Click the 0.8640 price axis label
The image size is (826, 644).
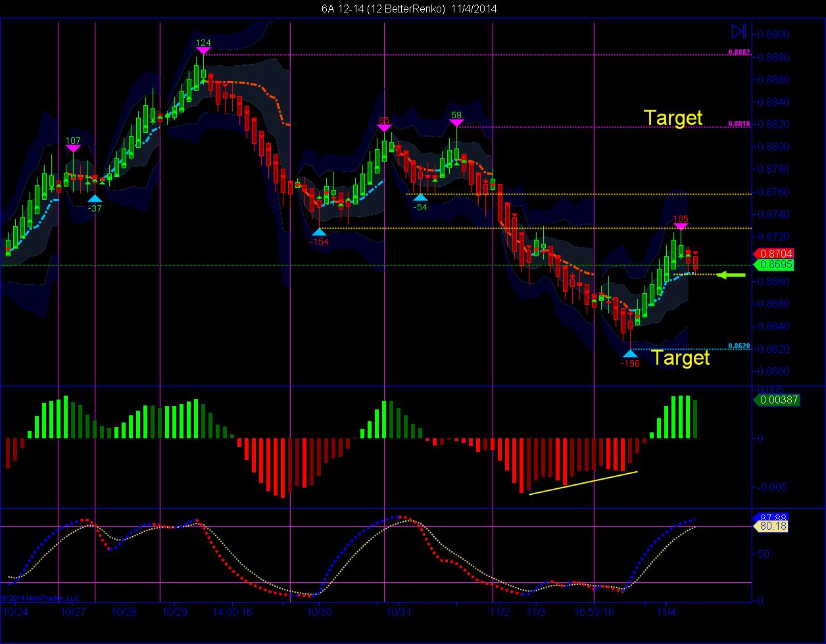[x=773, y=326]
